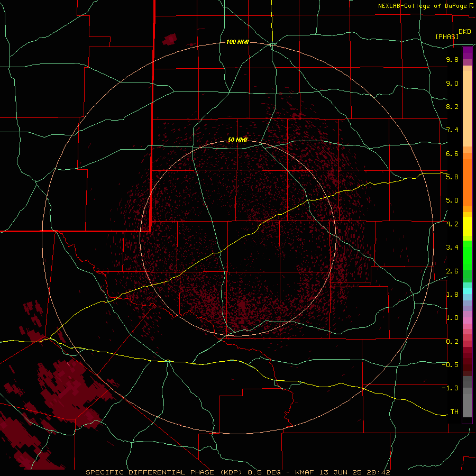Viewport: 476px width, 476px height.
Task: Click the 7.4 value on color scale
Action: (x=452, y=130)
